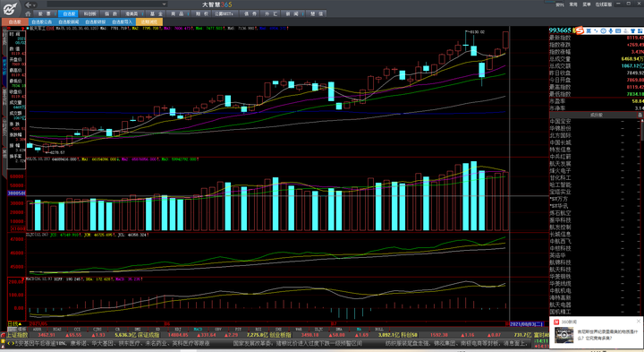The width and height of the screenshot is (644, 352).
Task: Toggle the Sogou microphone voice input icon
Action: [611, 30]
